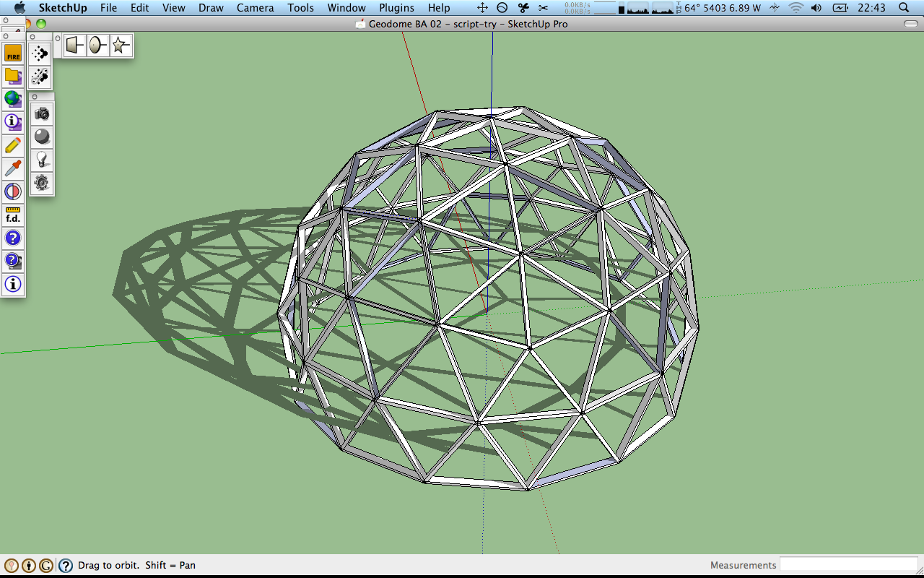The height and width of the screenshot is (578, 924).
Task: Open Instructor help icon in status bar
Action: (x=66, y=566)
